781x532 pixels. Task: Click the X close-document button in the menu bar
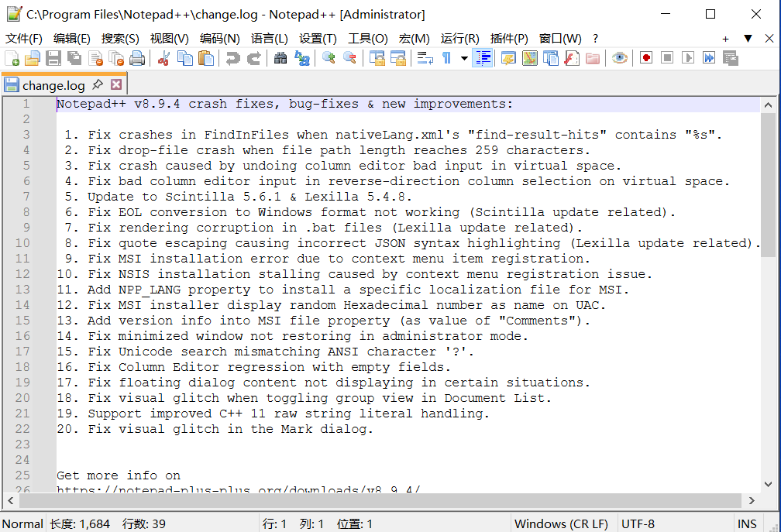(769, 38)
